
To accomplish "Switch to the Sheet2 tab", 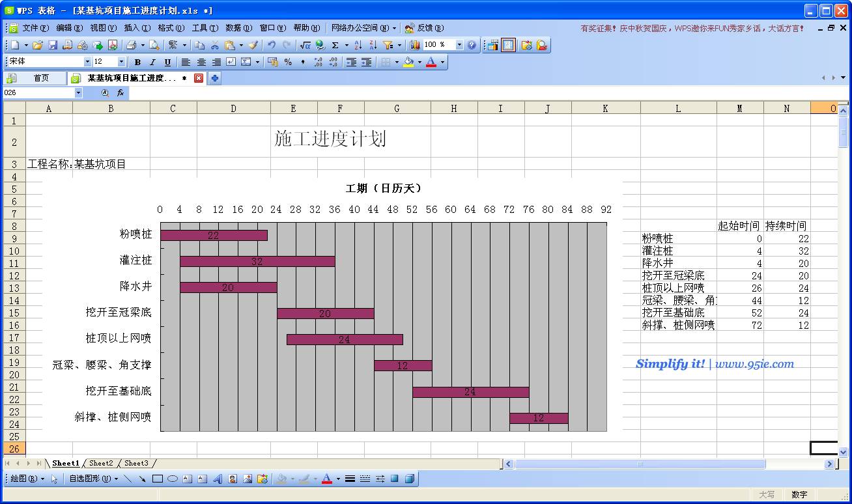I will point(101,464).
